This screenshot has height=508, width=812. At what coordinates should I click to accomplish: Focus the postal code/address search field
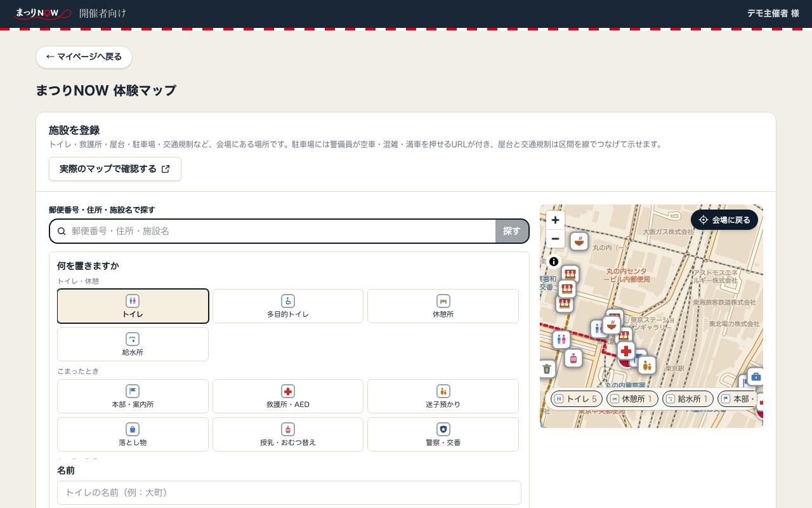pyautogui.click(x=273, y=231)
